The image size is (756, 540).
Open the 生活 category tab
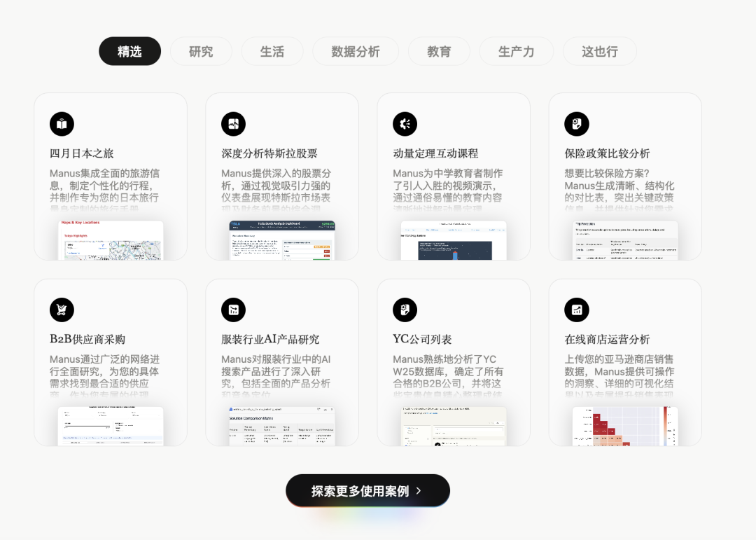tap(272, 51)
